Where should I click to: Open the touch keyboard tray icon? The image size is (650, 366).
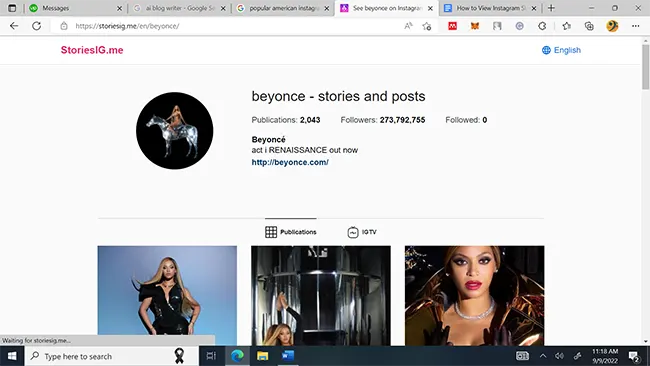coord(522,356)
